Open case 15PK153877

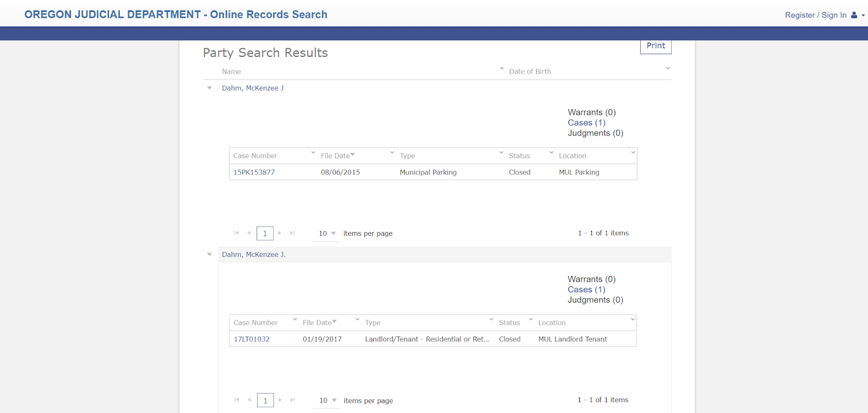click(x=254, y=172)
